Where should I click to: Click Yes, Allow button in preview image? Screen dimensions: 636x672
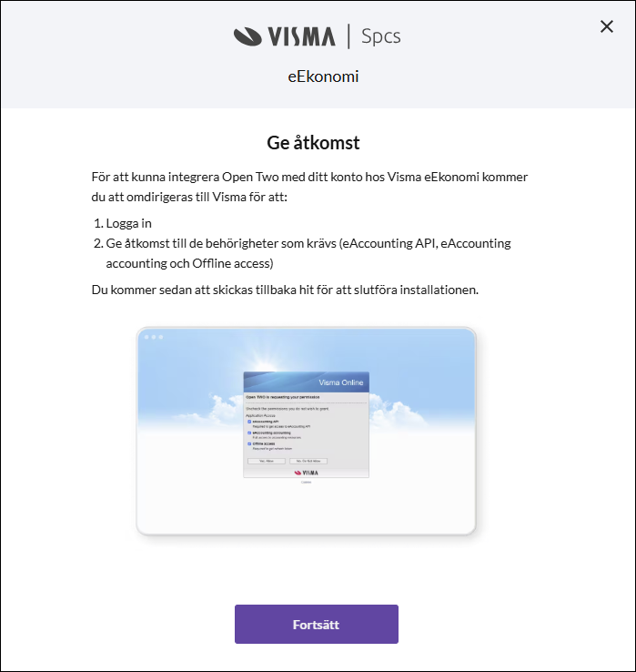(267, 461)
